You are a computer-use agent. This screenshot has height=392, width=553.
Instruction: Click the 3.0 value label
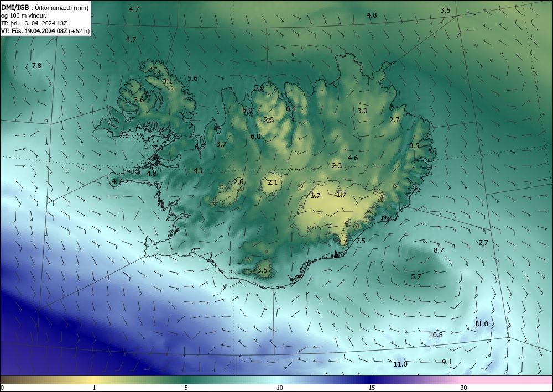(362, 111)
